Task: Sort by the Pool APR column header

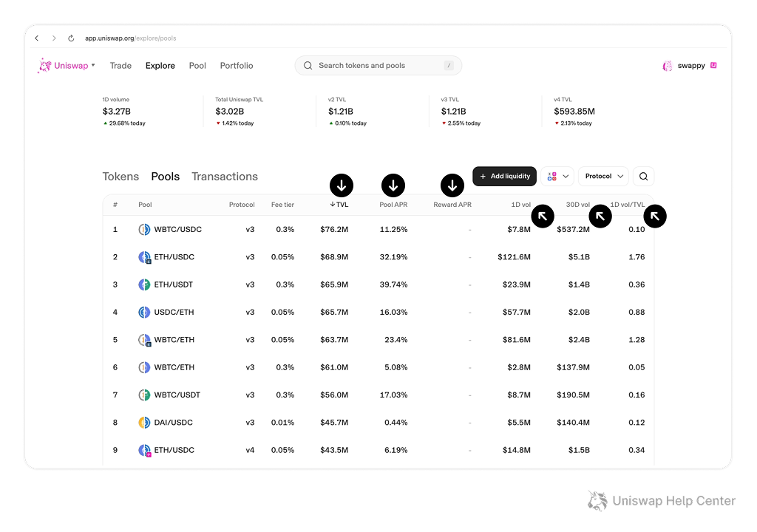Action: pyautogui.click(x=393, y=205)
